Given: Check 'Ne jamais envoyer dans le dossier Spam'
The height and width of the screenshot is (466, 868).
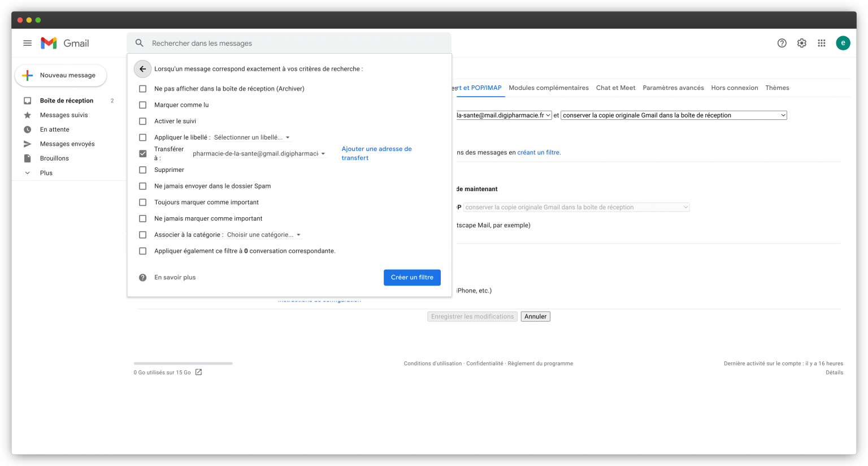Looking at the screenshot, I should point(142,185).
